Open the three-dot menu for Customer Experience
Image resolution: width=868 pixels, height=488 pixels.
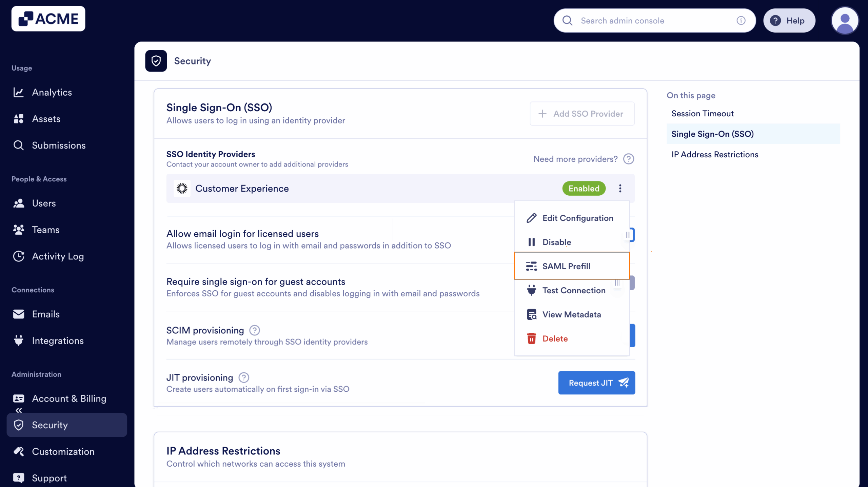tap(620, 188)
